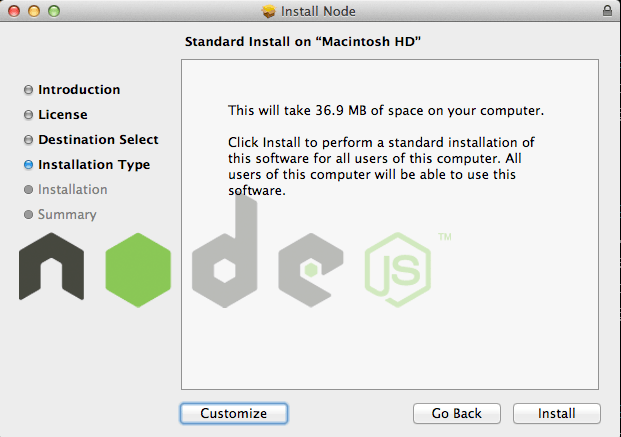
Task: Go Back to previous step
Action: point(457,413)
